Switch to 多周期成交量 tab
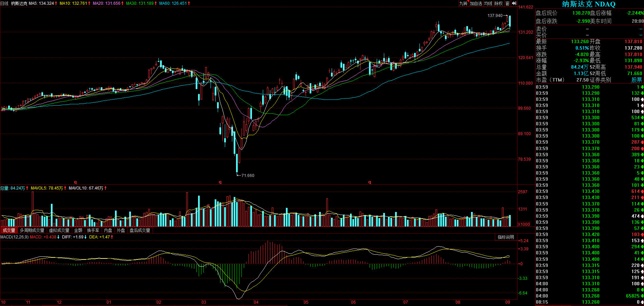 [32, 230]
